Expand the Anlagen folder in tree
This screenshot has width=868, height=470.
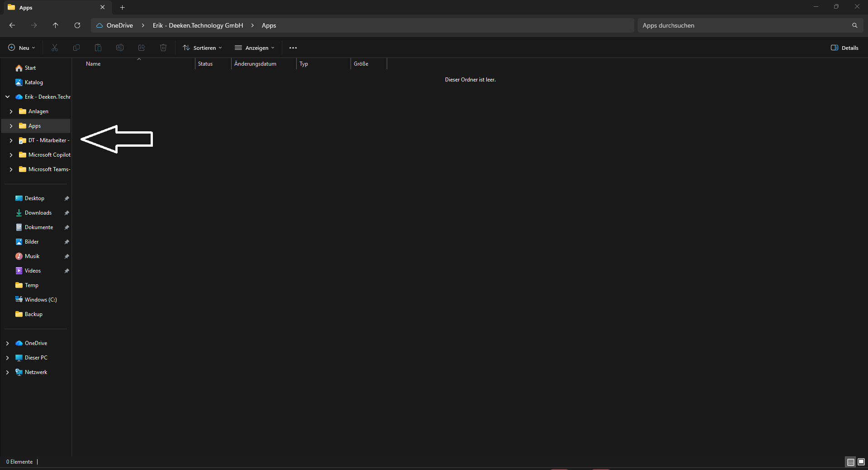tap(11, 111)
